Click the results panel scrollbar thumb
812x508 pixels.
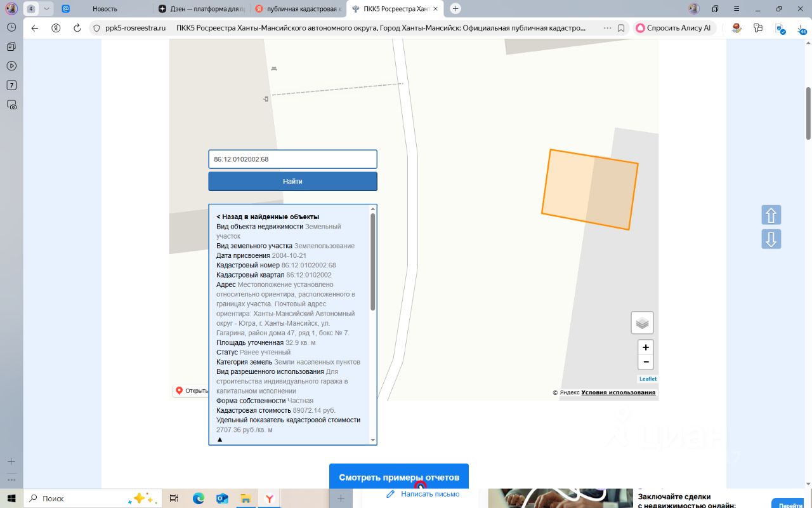372,262
